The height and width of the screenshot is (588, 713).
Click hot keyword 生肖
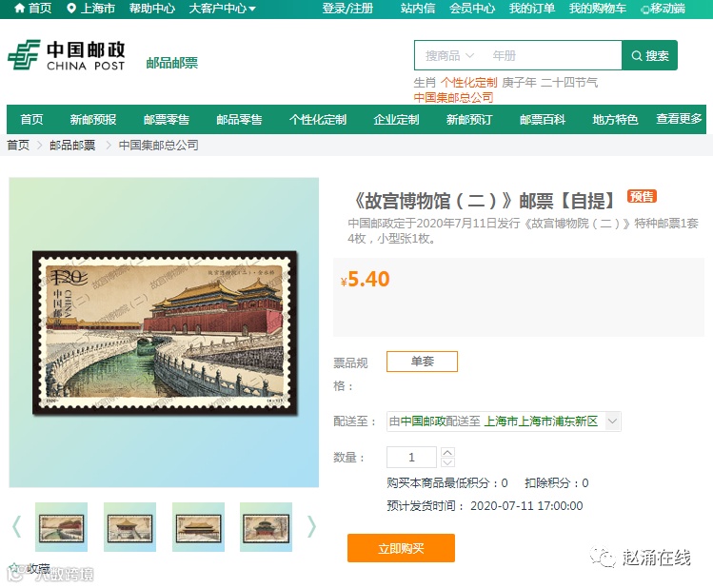[x=425, y=82]
